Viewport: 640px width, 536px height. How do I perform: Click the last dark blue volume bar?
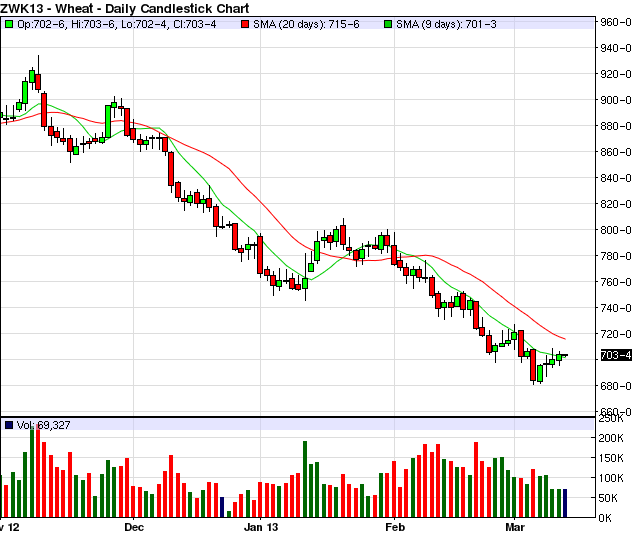pyautogui.click(x=565, y=503)
